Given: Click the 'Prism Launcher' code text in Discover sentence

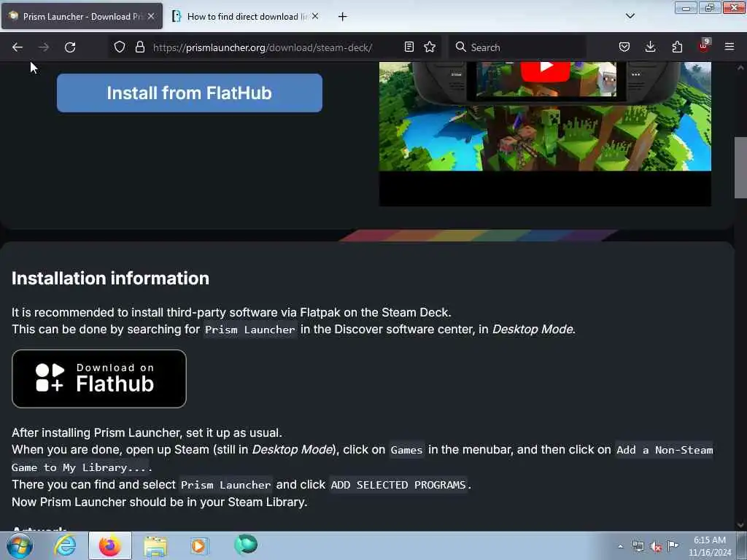Looking at the screenshot, I should 250,330.
